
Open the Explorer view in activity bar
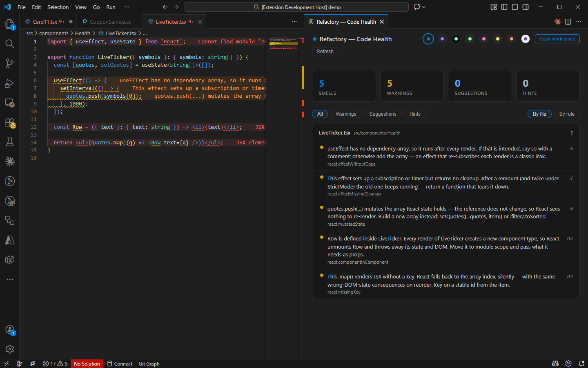click(x=10, y=24)
